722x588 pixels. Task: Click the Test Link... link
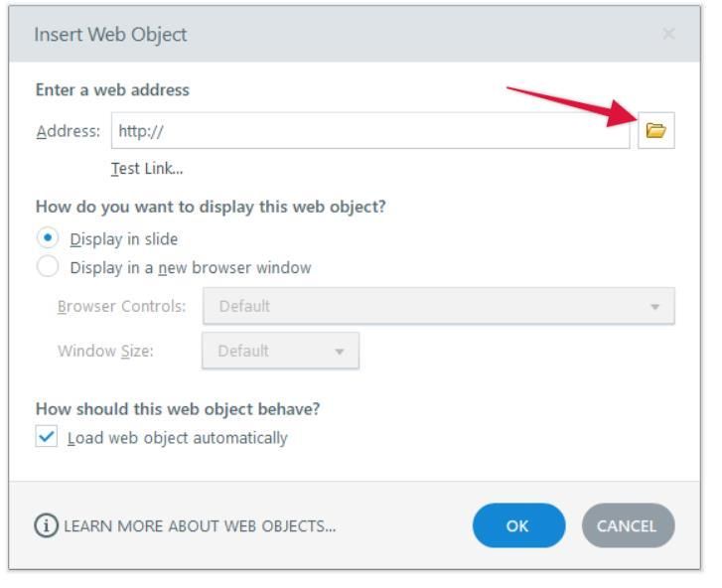click(x=147, y=168)
